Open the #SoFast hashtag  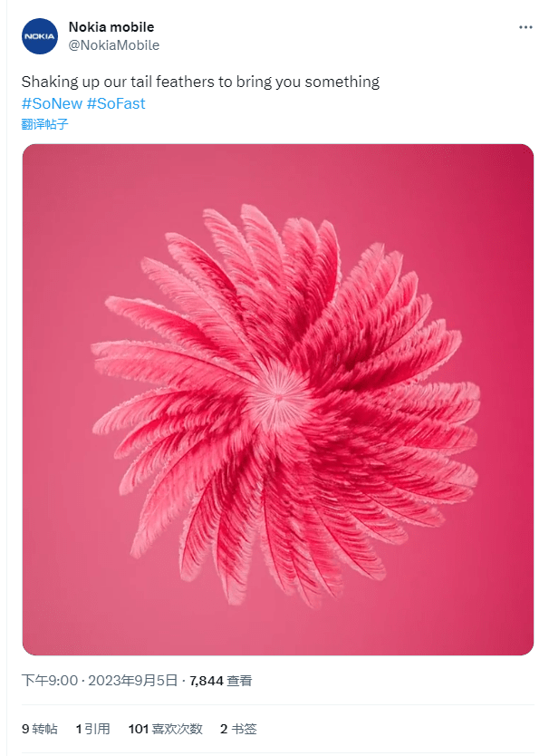(116, 103)
